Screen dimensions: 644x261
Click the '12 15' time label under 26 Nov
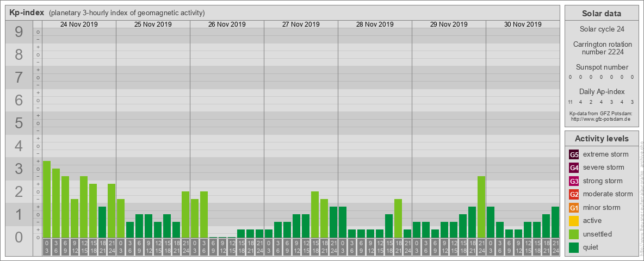click(232, 247)
